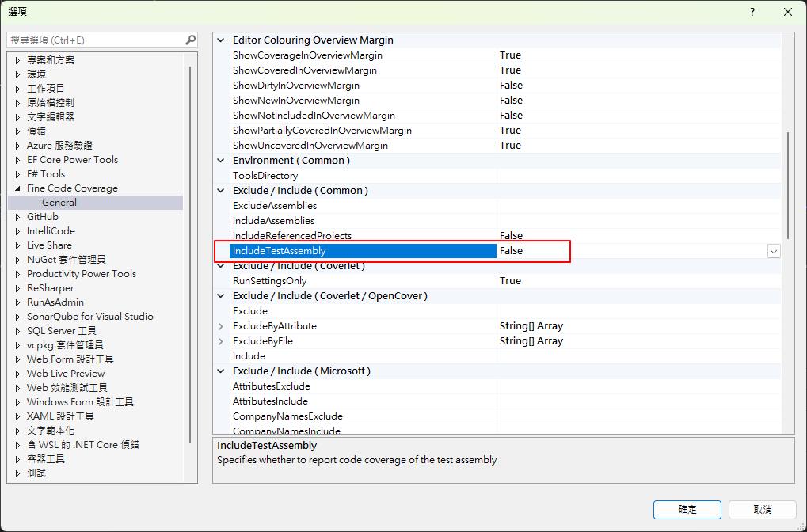Screen dimensions: 807x532
Task: Open the ReSharper options category
Action: 51,288
